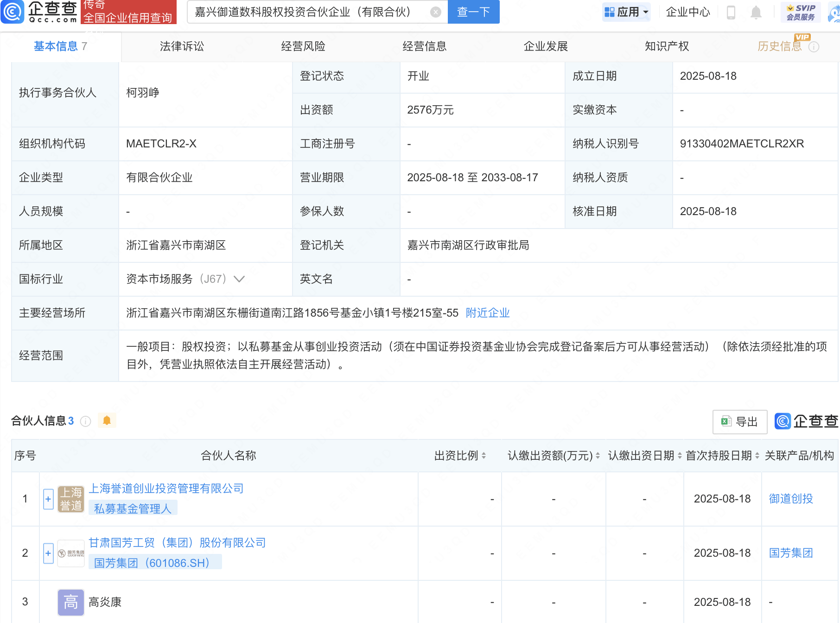Click the 2025-08-18 至 2033-08-17 business term

(472, 178)
